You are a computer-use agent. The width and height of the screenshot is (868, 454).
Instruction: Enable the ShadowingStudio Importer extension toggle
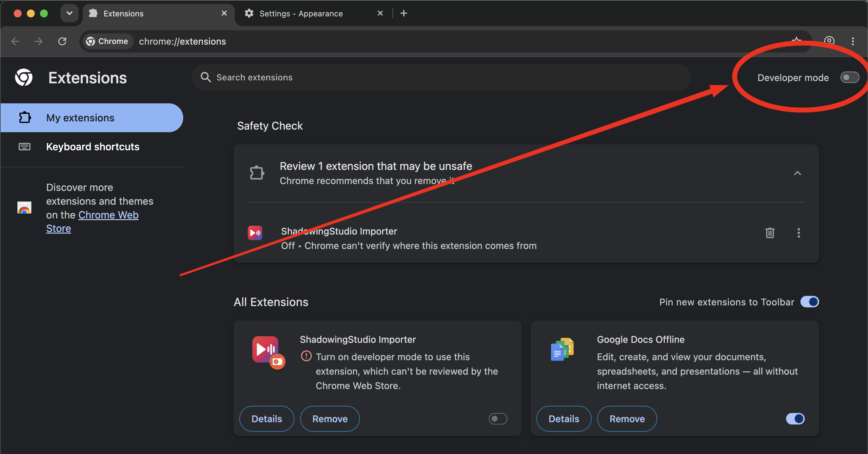498,419
